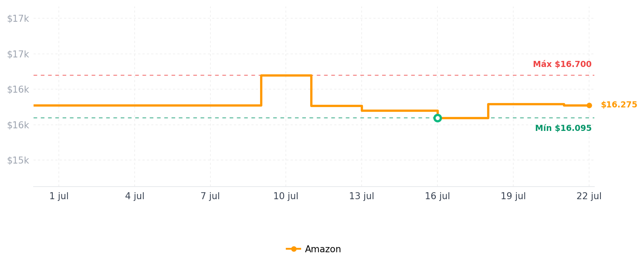Click the $16.275 current price label
Image resolution: width=644 pixels, height=264 pixels.
coord(619,105)
